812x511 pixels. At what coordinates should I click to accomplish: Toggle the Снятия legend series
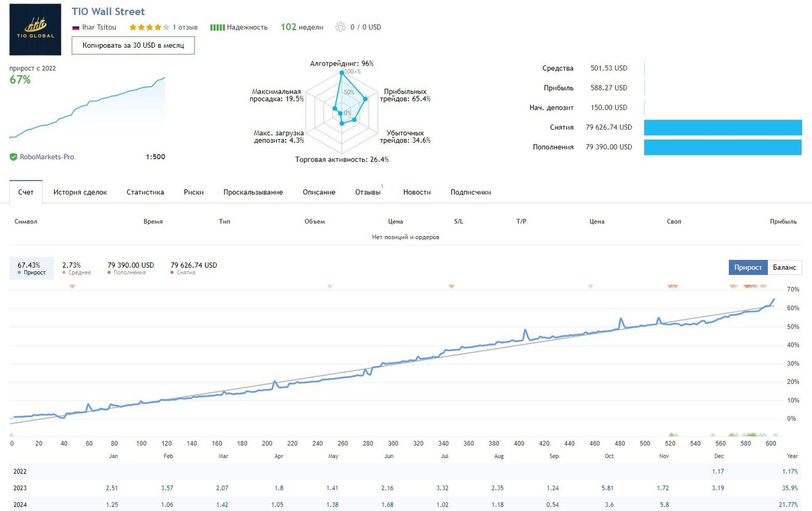[194, 269]
